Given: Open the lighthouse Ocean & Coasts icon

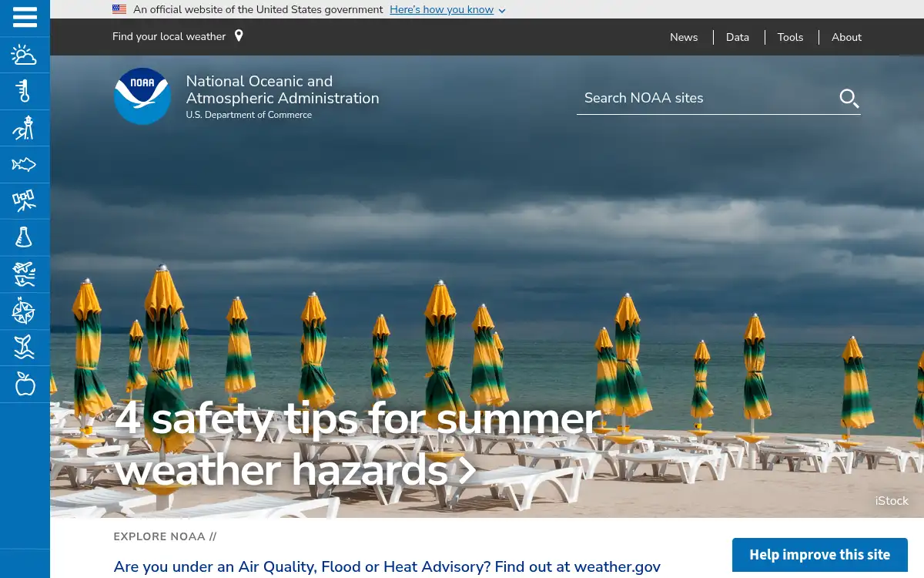Looking at the screenshot, I should (x=25, y=128).
